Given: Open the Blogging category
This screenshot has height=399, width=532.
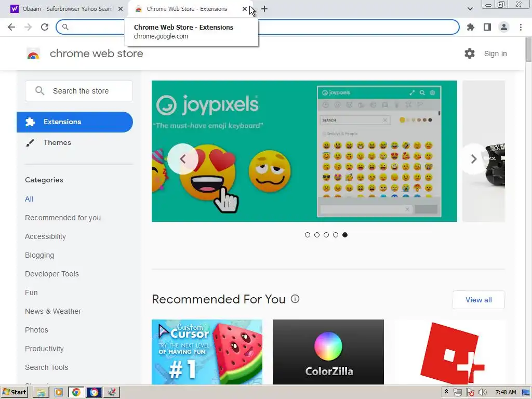Looking at the screenshot, I should pyautogui.click(x=39, y=255).
